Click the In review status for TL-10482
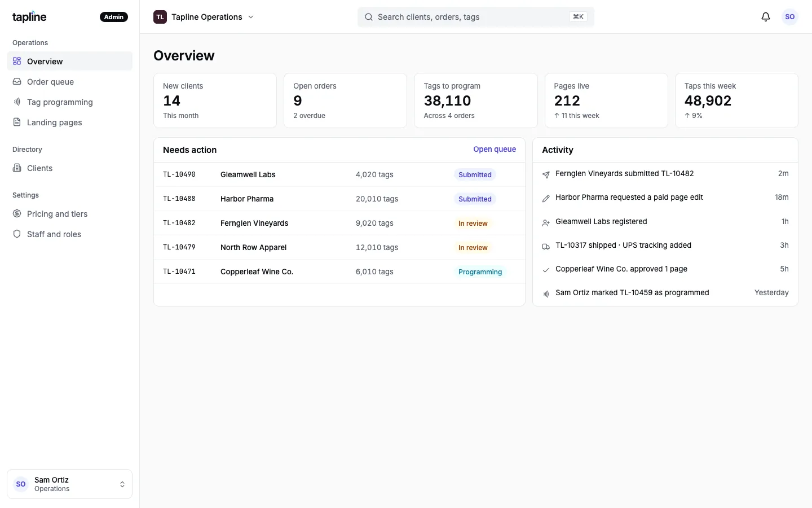Image resolution: width=812 pixels, height=508 pixels. 473,223
